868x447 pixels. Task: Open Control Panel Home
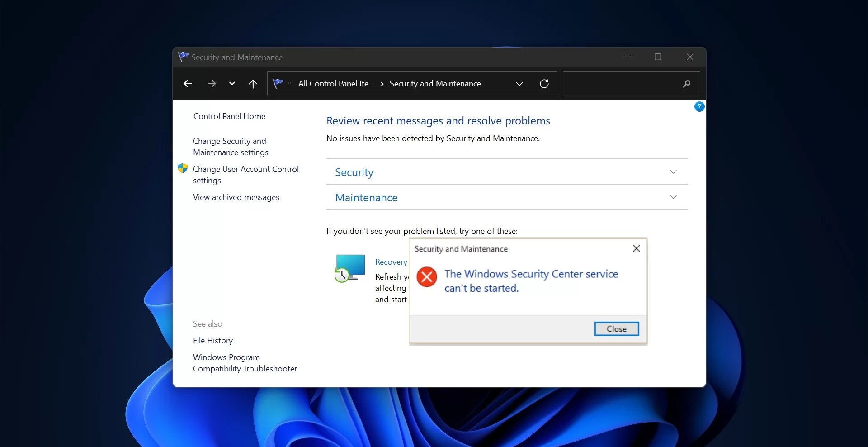(229, 116)
